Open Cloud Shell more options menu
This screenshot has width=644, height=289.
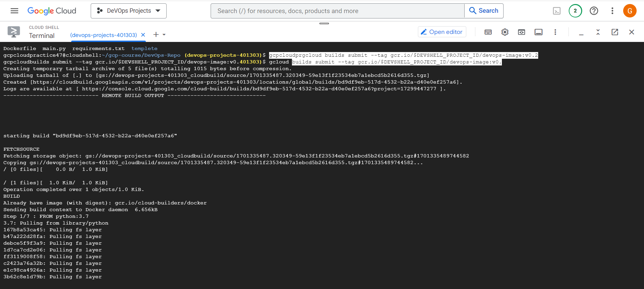coord(555,32)
